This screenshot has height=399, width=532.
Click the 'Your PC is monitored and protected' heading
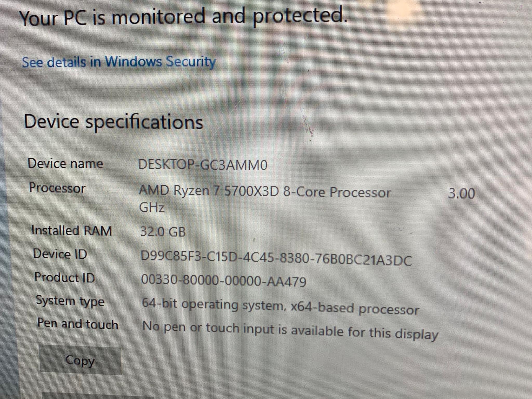point(183,17)
